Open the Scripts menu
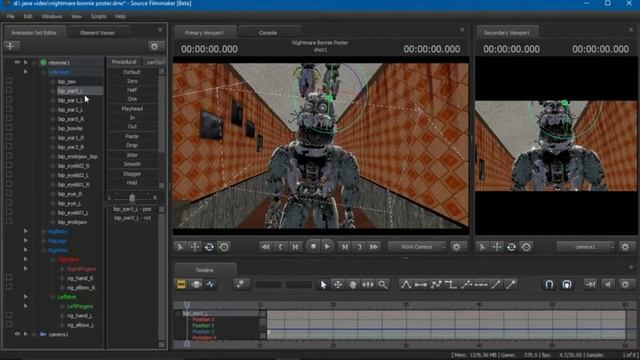Viewport: 640px width, 360px height. point(98,16)
